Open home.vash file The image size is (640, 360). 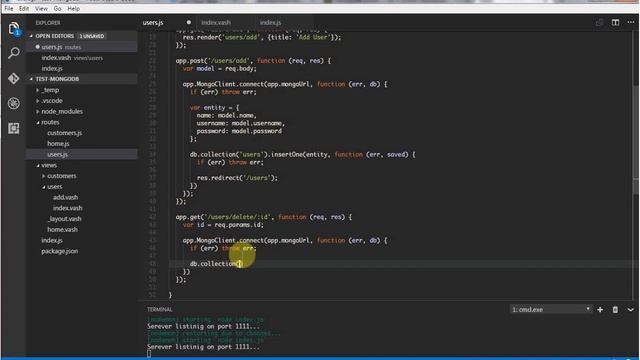point(62,229)
